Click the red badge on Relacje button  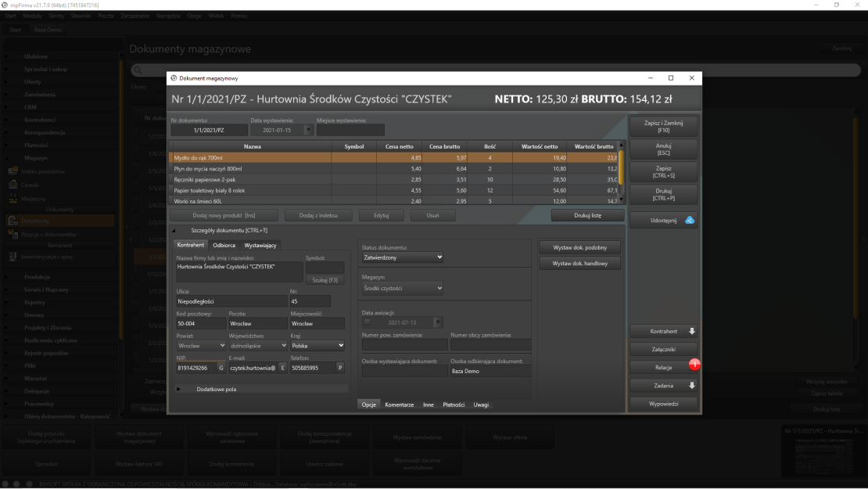(x=694, y=364)
